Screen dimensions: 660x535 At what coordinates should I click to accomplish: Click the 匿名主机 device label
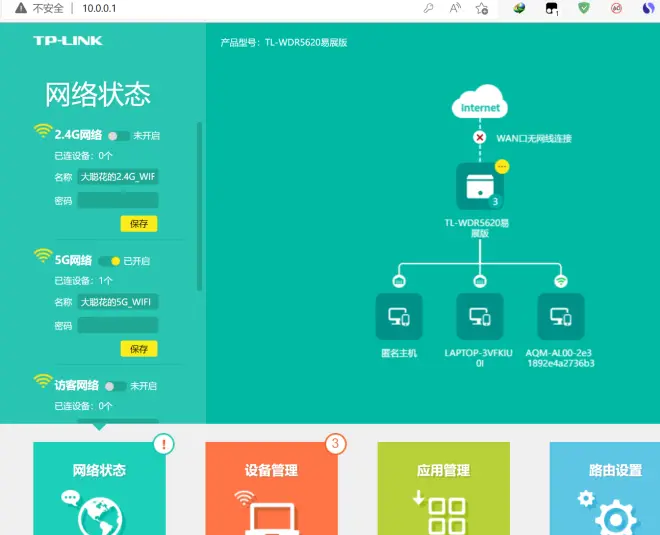coord(399,353)
